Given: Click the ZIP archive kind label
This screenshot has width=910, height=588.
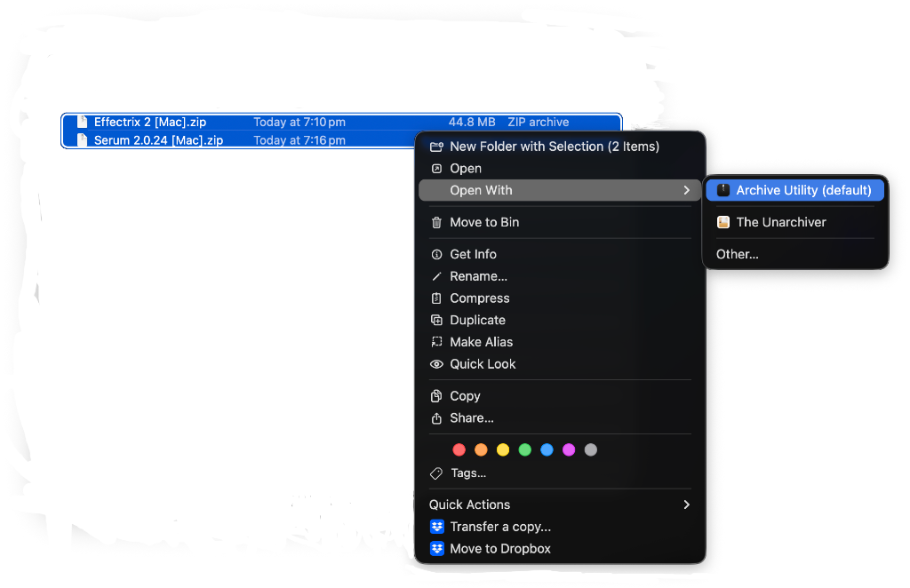Looking at the screenshot, I should (x=538, y=122).
